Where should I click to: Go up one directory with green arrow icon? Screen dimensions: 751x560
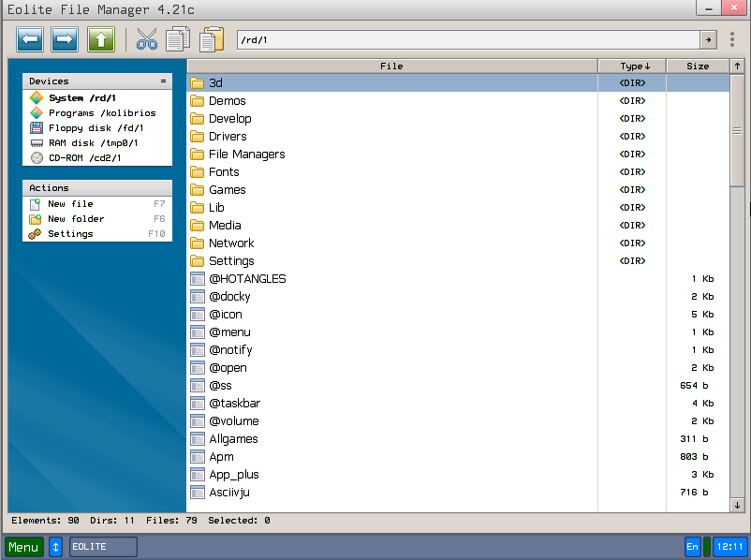pyautogui.click(x=99, y=38)
